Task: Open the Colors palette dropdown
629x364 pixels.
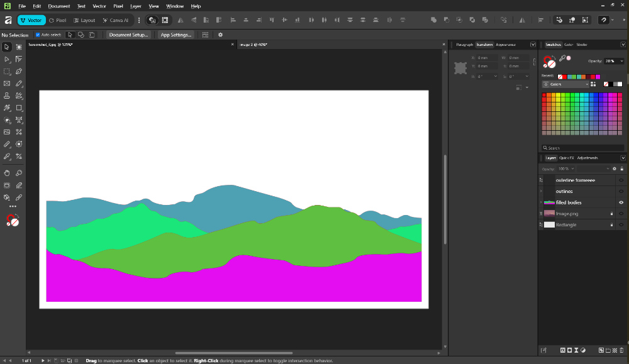Action: click(x=565, y=84)
